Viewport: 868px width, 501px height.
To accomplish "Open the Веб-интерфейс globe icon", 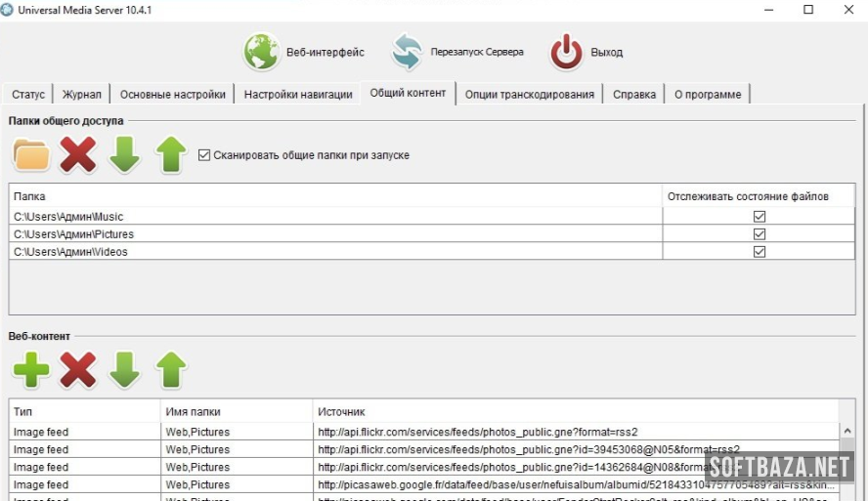I will tap(262, 52).
